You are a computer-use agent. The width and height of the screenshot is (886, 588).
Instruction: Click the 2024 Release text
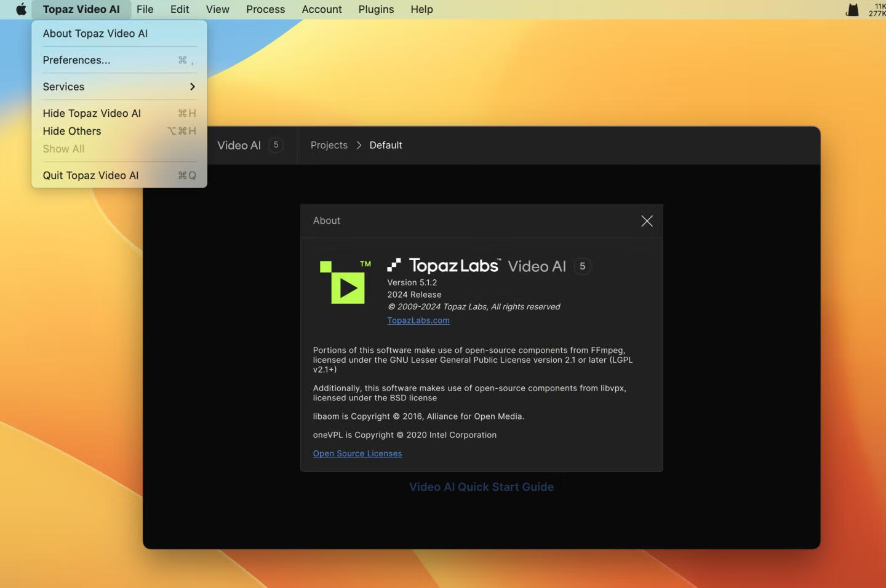[x=414, y=295]
